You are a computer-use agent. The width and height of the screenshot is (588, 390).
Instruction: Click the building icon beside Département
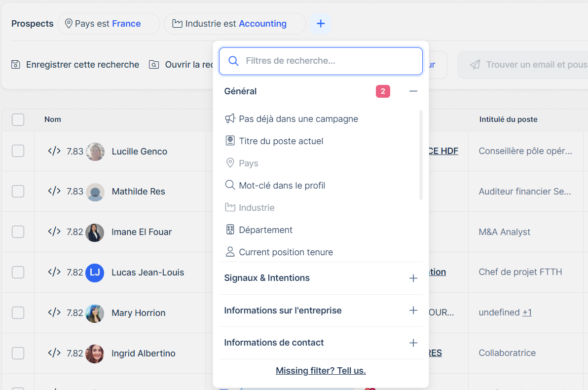[x=230, y=229]
